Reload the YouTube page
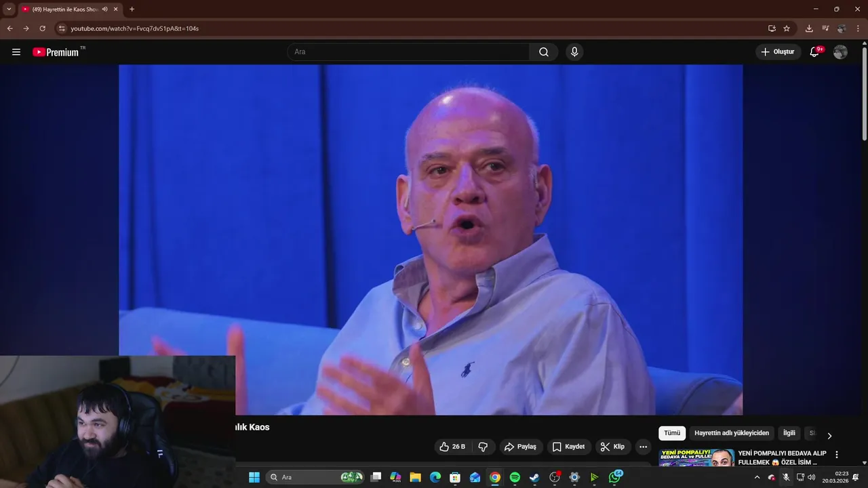The image size is (868, 488). point(42,28)
